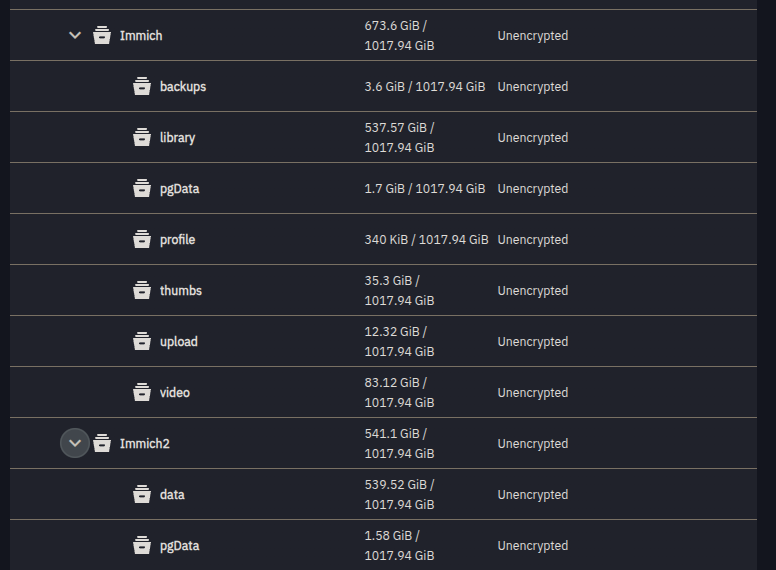Viewport: 776px width, 570px height.
Task: Click the Immich2 dataset icon
Action: pyautogui.click(x=102, y=444)
